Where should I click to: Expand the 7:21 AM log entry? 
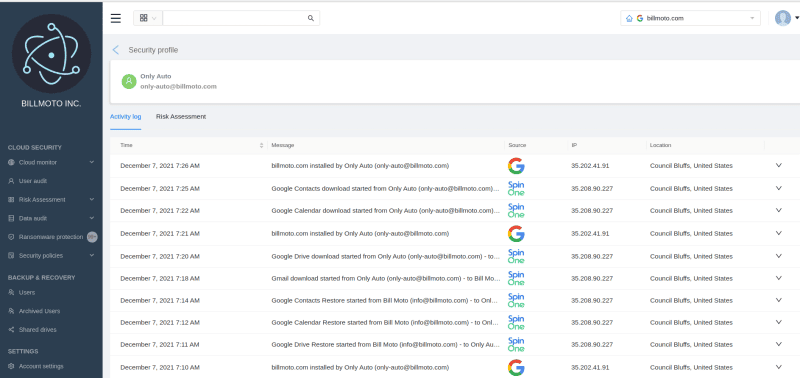point(779,233)
